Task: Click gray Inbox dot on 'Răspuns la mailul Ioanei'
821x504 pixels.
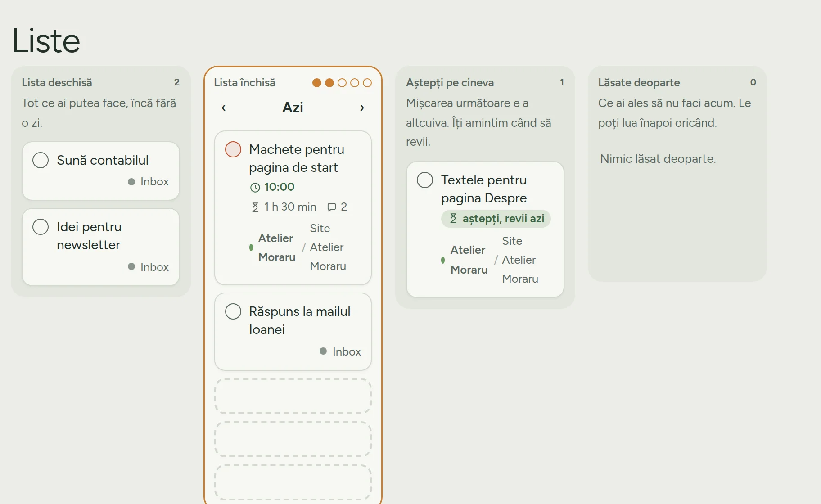Action: (323, 351)
